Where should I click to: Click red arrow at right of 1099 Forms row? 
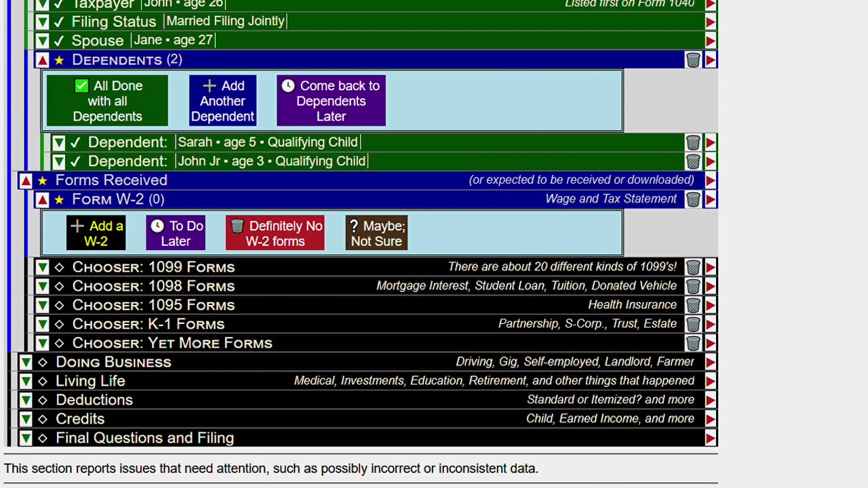pyautogui.click(x=710, y=267)
